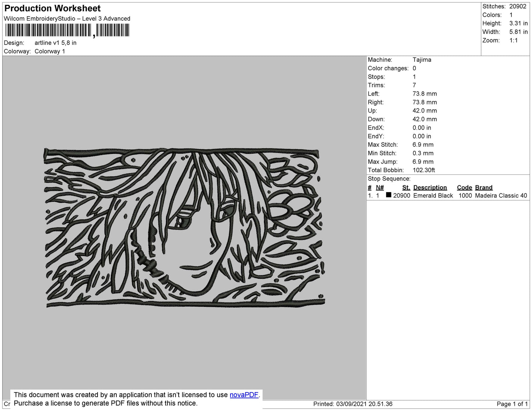The image size is (532, 411).
Task: Select the printed timestamp '03/09/2021 20.51.36'
Action: tap(364, 404)
